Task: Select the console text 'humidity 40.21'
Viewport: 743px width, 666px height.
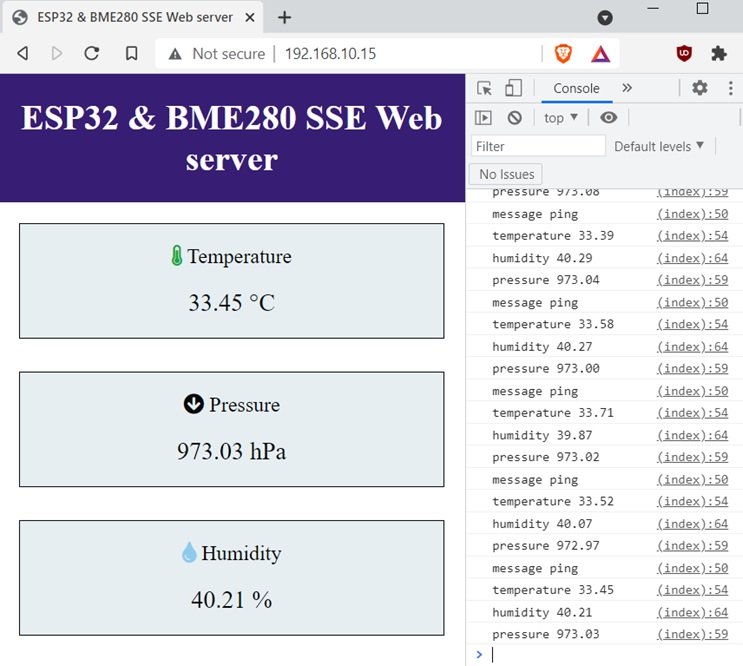Action: pyautogui.click(x=542, y=612)
